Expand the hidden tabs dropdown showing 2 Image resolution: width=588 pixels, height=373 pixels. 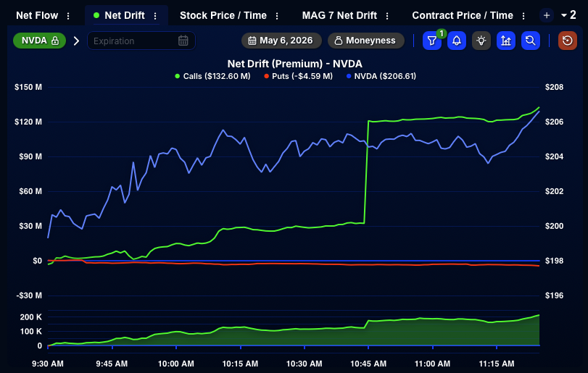click(x=568, y=15)
